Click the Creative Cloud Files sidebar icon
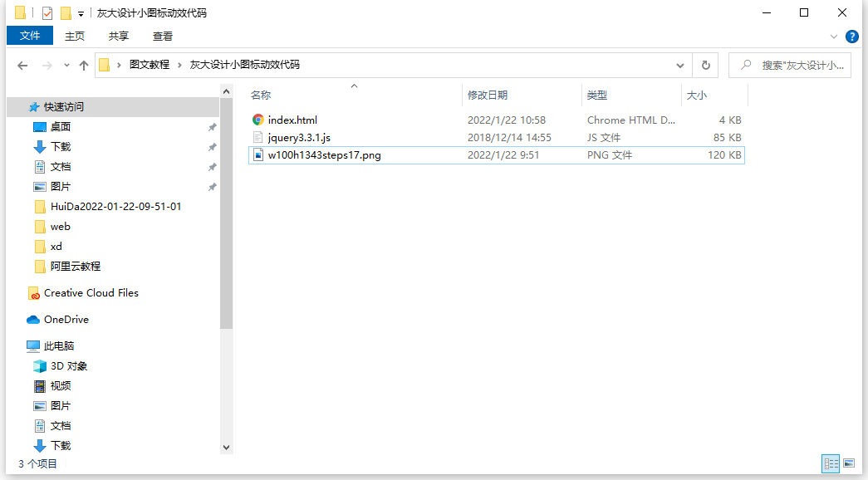Viewport: 868px width, 480px height. coord(34,292)
